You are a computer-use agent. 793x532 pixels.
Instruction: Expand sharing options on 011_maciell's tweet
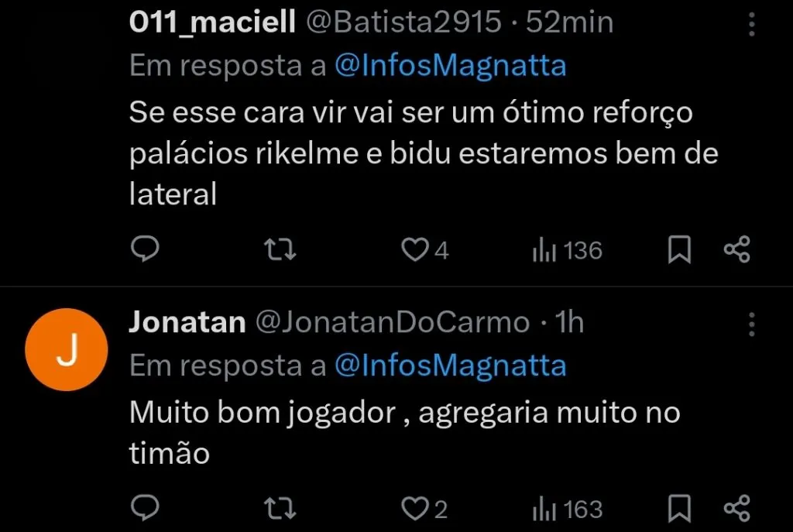click(736, 249)
